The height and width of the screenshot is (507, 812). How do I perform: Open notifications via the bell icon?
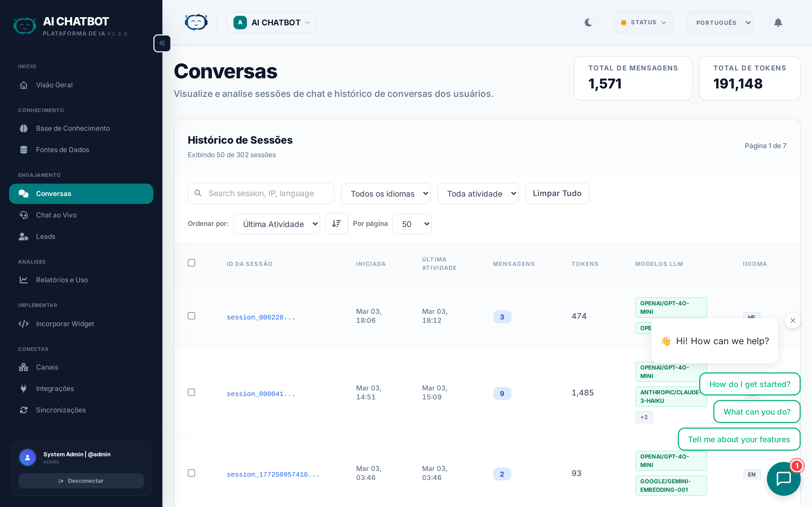[x=778, y=23]
